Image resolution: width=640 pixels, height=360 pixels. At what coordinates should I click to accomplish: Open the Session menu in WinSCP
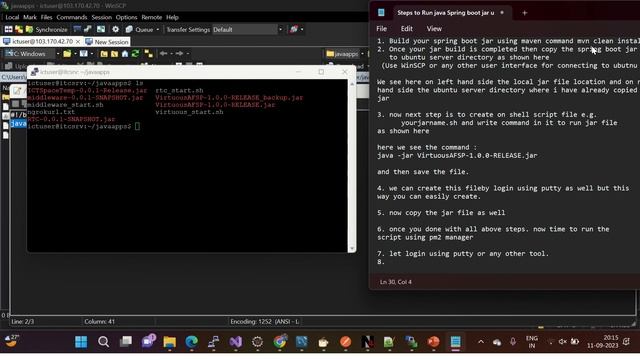tap(102, 17)
